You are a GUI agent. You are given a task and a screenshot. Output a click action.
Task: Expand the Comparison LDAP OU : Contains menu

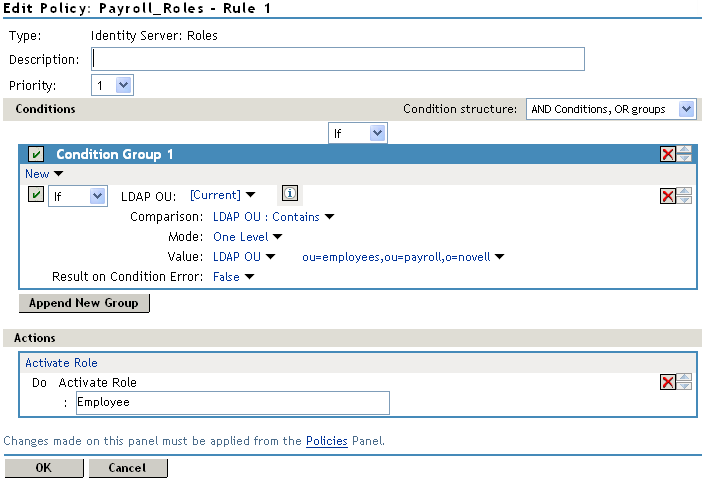point(273,216)
